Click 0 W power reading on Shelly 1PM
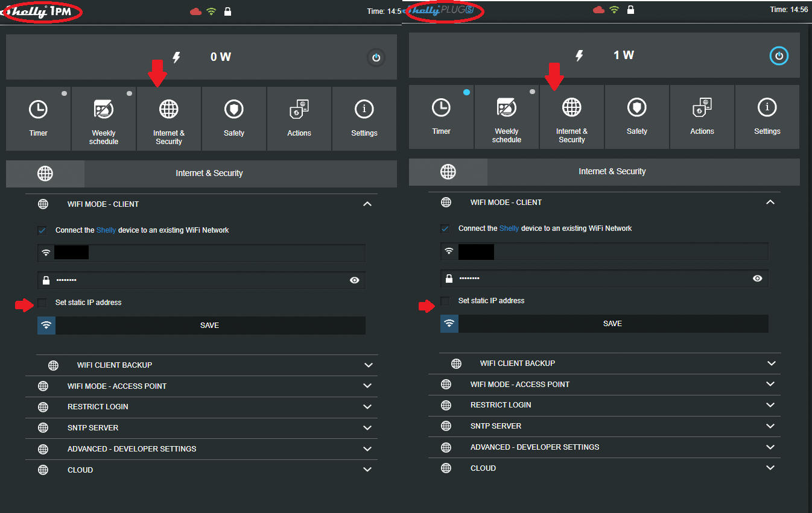Viewport: 812px width, 513px height. [x=221, y=57]
